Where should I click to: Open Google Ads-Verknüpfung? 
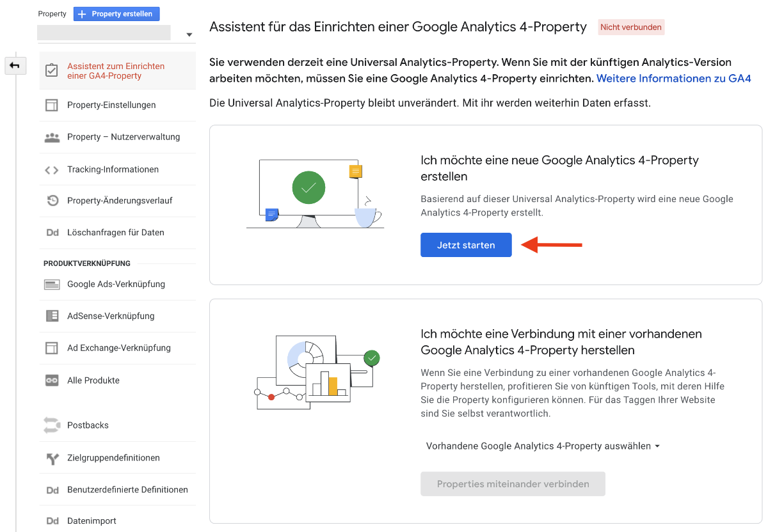click(x=117, y=285)
